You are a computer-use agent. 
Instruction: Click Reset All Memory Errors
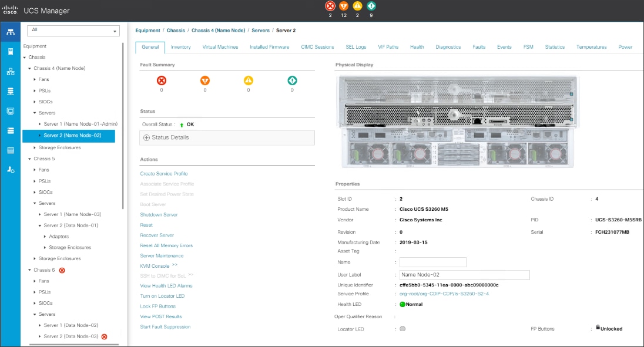point(166,245)
